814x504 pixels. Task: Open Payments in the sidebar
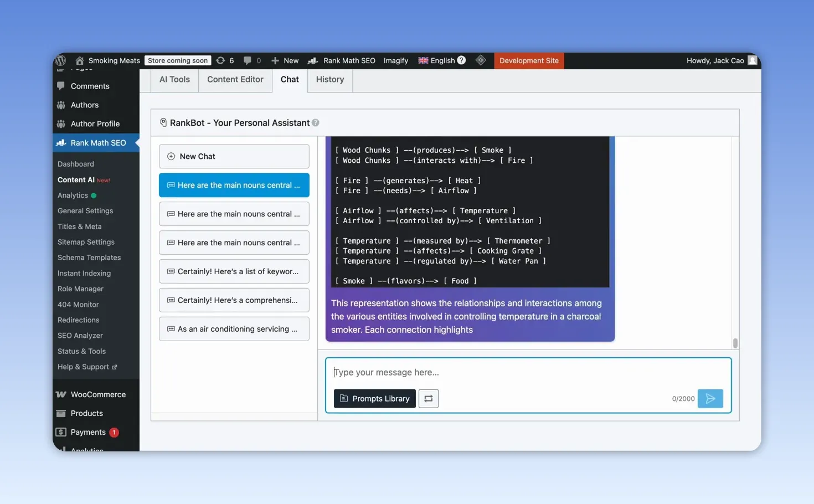[x=88, y=432]
